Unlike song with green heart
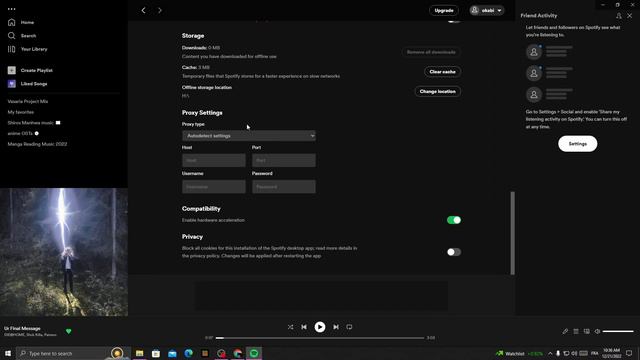Viewport: 640px width, 360px height. [x=69, y=331]
